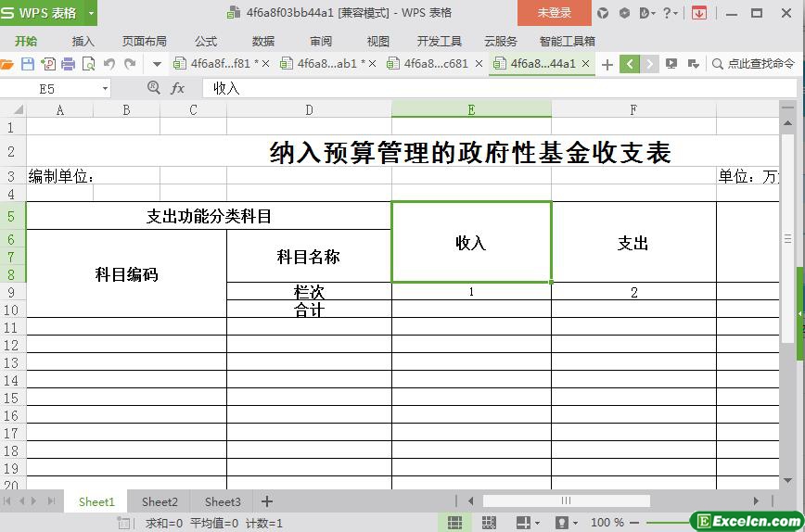Switch to the 数据 ribbon tab

tap(262, 41)
